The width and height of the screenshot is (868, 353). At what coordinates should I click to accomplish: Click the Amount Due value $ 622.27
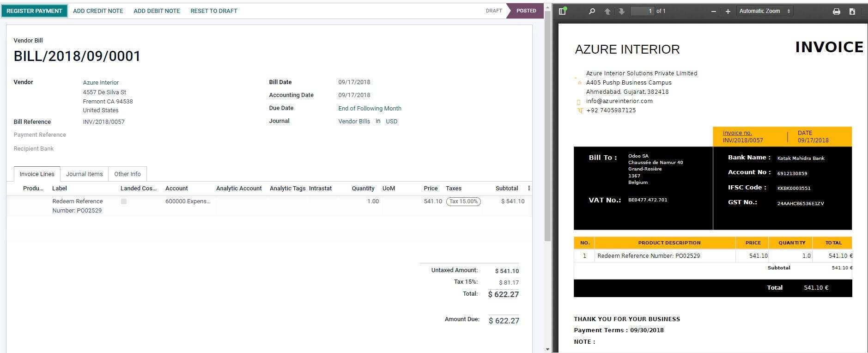tap(504, 321)
